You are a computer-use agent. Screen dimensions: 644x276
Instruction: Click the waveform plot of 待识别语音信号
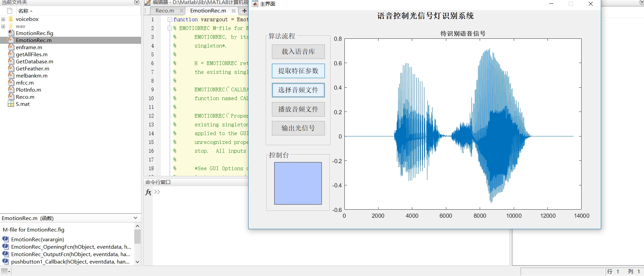click(463, 124)
